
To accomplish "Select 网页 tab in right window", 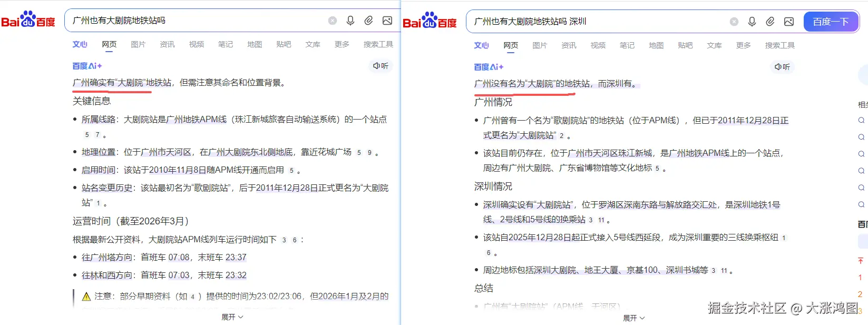I will 511,45.
